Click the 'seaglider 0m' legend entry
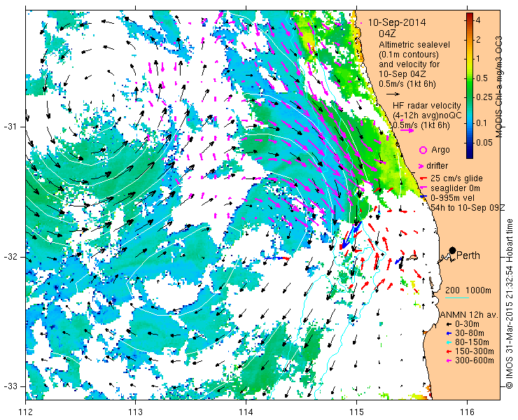 455,188
